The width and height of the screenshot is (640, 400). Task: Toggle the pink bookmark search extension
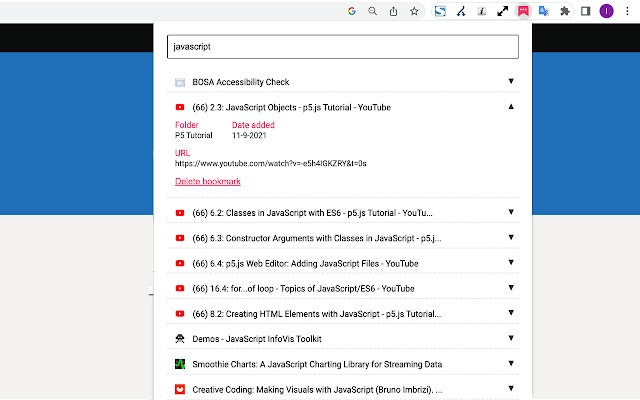click(x=523, y=11)
